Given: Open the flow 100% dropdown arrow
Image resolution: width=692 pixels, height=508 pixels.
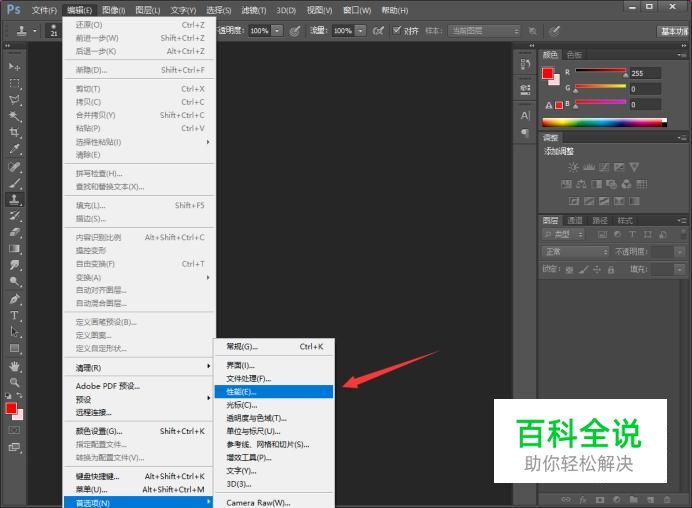Looking at the screenshot, I should coord(361,30).
